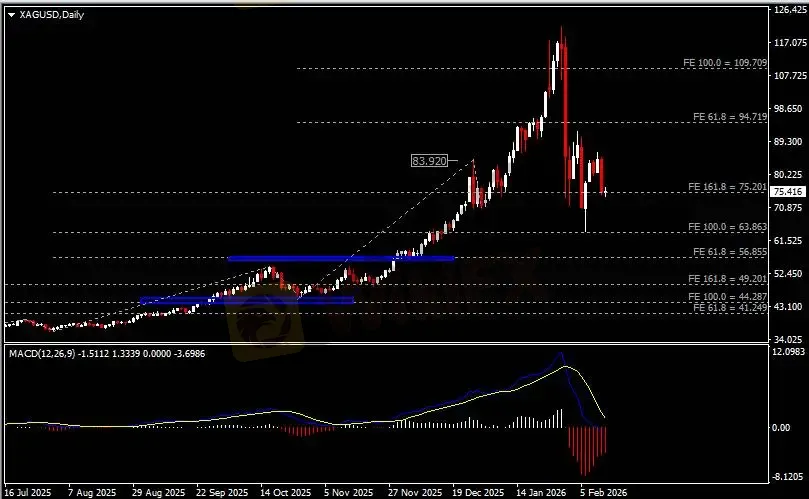Click the current price tag 75.416
Viewport: 809px width, 499px height.
pos(788,191)
